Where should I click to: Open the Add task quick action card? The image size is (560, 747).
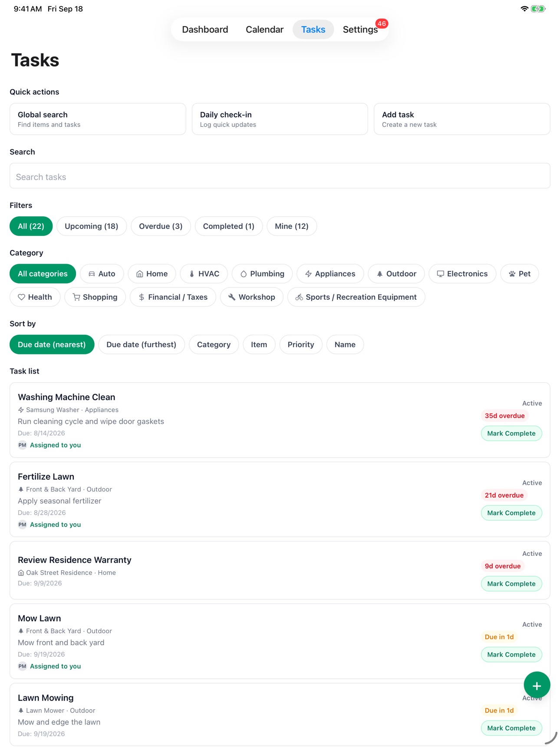click(462, 119)
